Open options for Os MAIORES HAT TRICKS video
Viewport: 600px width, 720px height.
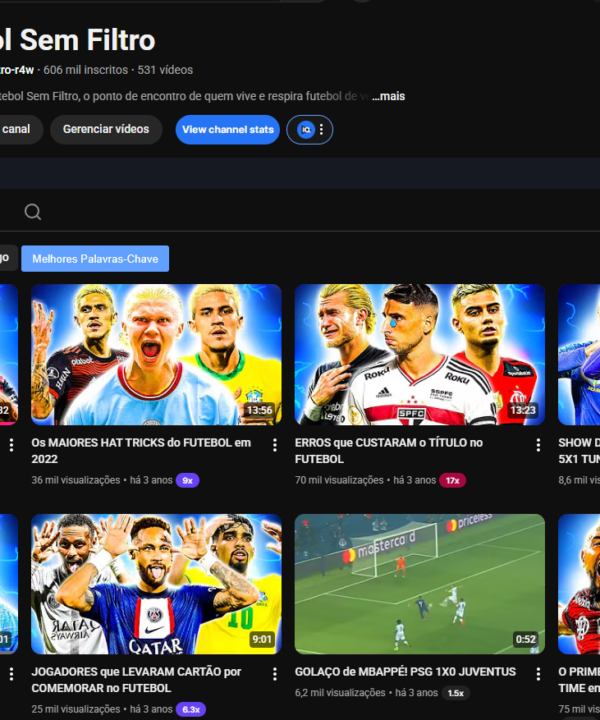pyautogui.click(x=275, y=444)
